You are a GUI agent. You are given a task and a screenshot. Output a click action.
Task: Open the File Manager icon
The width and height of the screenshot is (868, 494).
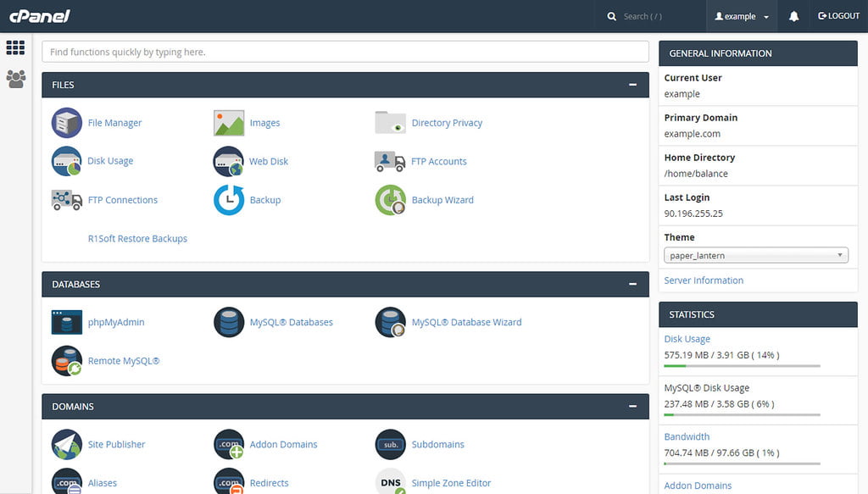(67, 122)
